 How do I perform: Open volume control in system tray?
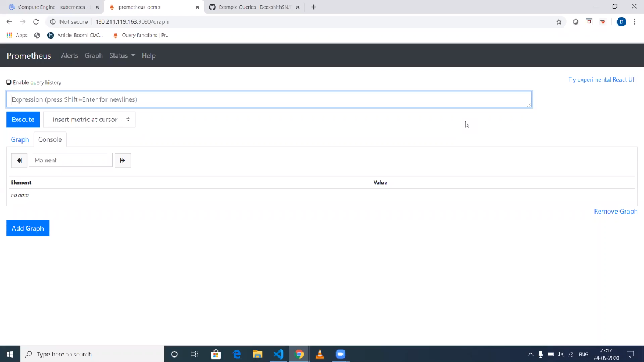tap(560, 354)
